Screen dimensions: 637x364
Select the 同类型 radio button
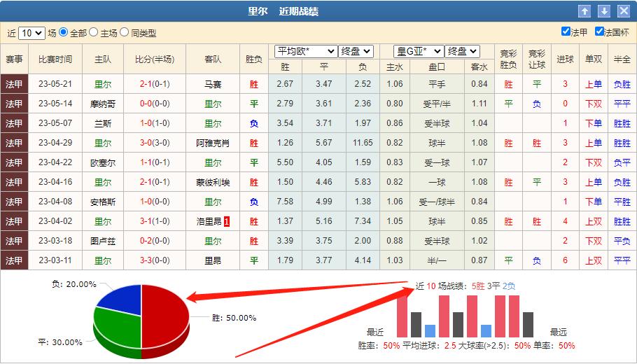[125, 32]
